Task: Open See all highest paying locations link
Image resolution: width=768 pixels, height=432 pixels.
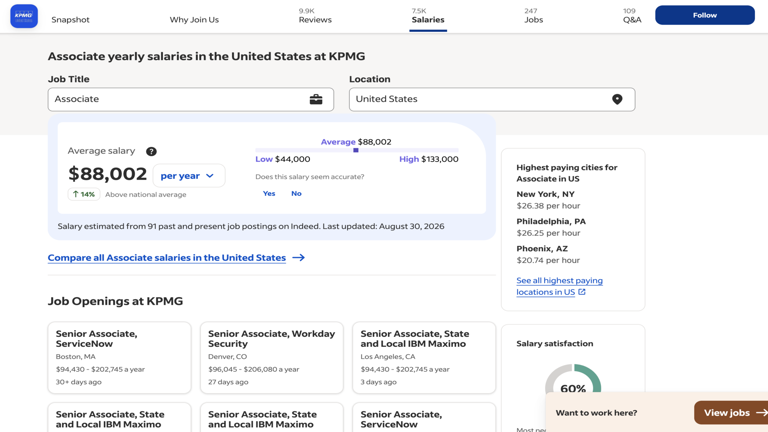Action: 559,286
